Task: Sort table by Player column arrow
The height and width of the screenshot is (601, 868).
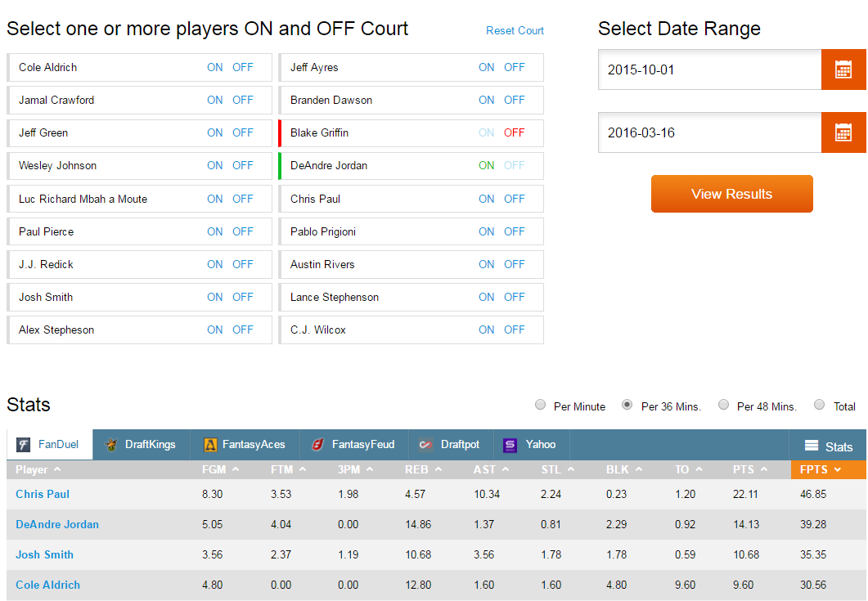Action: tap(57, 469)
